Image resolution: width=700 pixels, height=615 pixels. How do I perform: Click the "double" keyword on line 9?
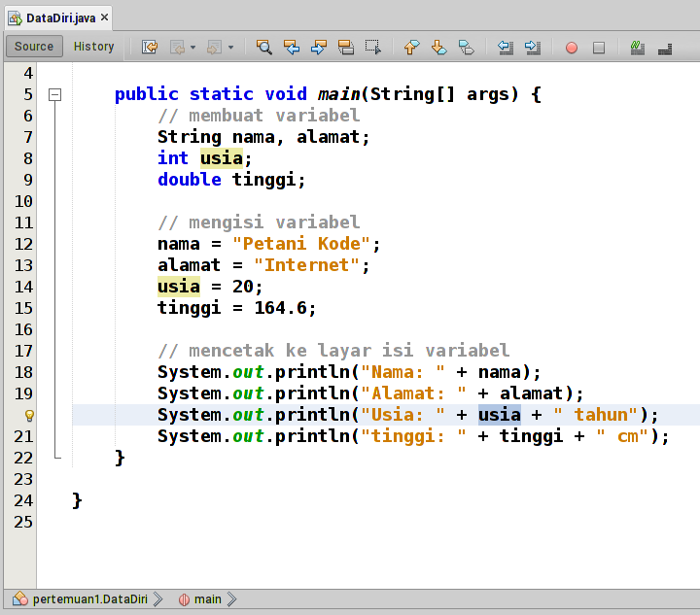[x=190, y=180]
